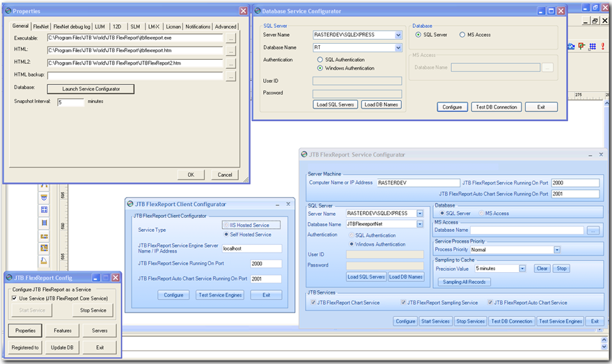Open the LUM tab in Properties

pyautogui.click(x=100, y=26)
